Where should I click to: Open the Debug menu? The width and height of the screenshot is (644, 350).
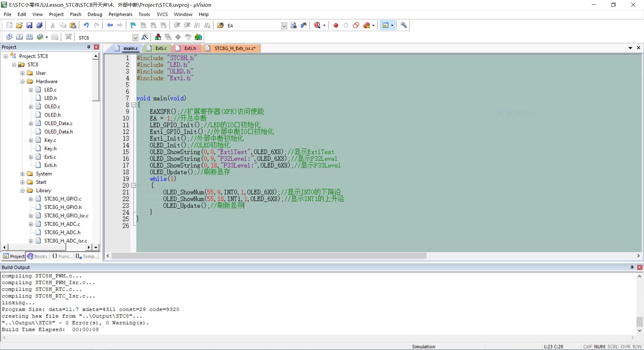click(95, 14)
